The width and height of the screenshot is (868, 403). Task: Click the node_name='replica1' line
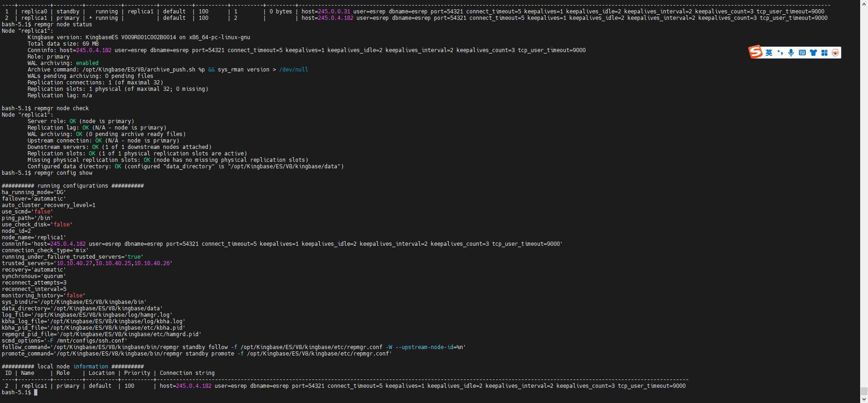34,237
